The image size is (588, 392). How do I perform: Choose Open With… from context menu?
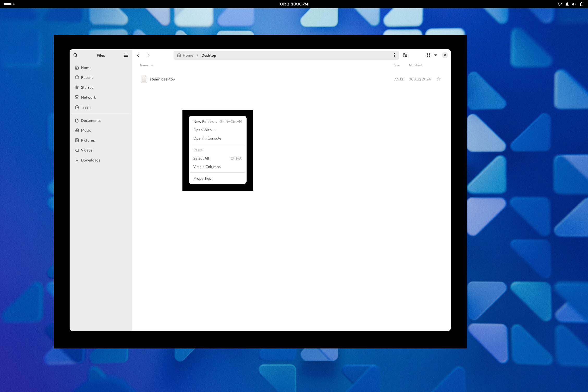tap(218, 130)
